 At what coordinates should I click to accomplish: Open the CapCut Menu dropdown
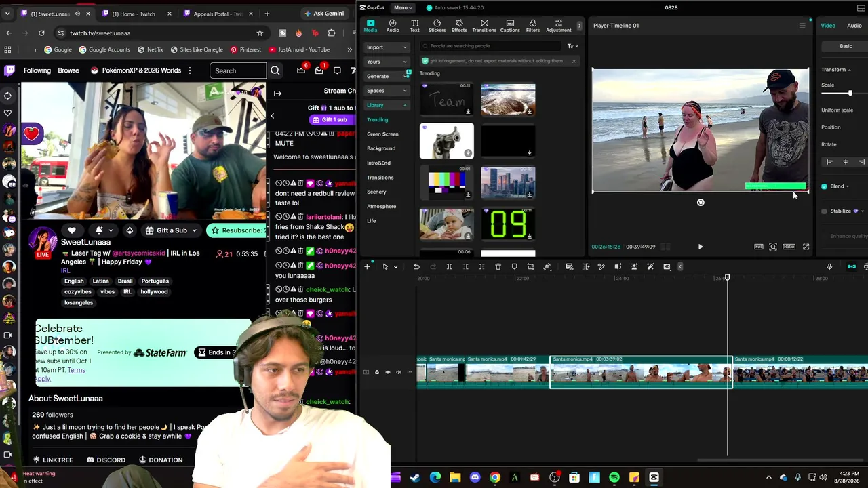pyautogui.click(x=403, y=8)
